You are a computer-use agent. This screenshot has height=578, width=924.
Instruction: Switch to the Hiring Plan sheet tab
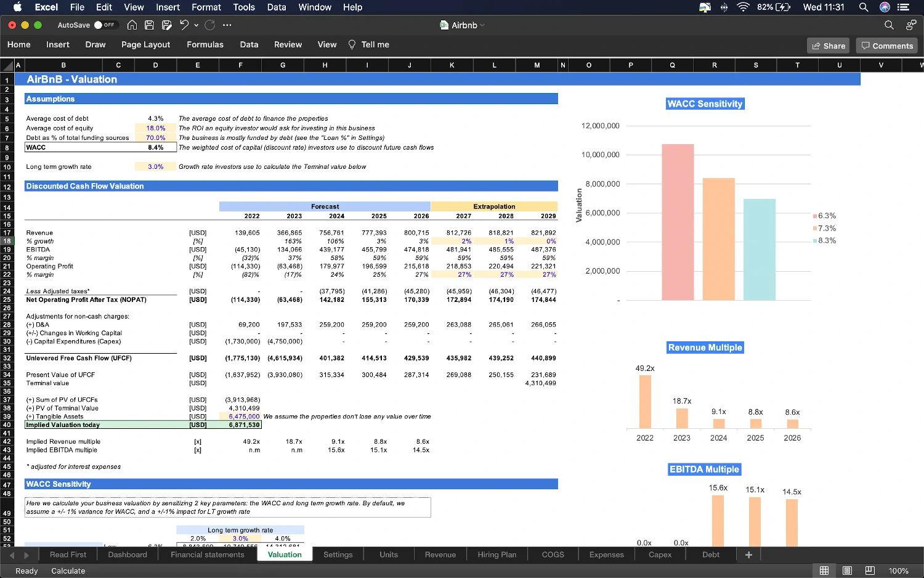tap(497, 555)
